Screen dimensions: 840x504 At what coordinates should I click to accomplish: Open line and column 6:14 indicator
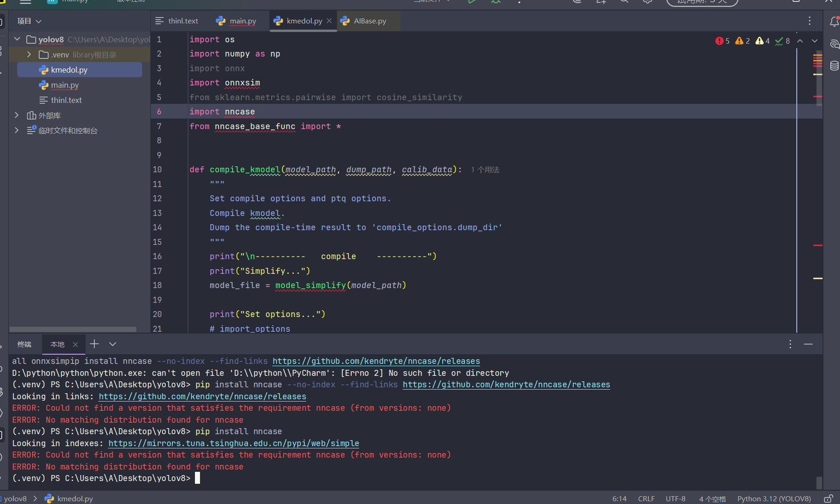tap(619, 498)
